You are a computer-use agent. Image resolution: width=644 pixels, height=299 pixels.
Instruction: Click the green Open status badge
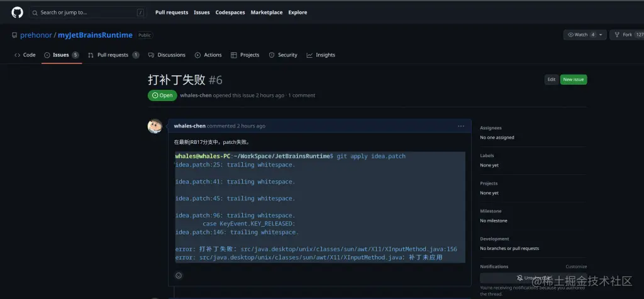(162, 95)
